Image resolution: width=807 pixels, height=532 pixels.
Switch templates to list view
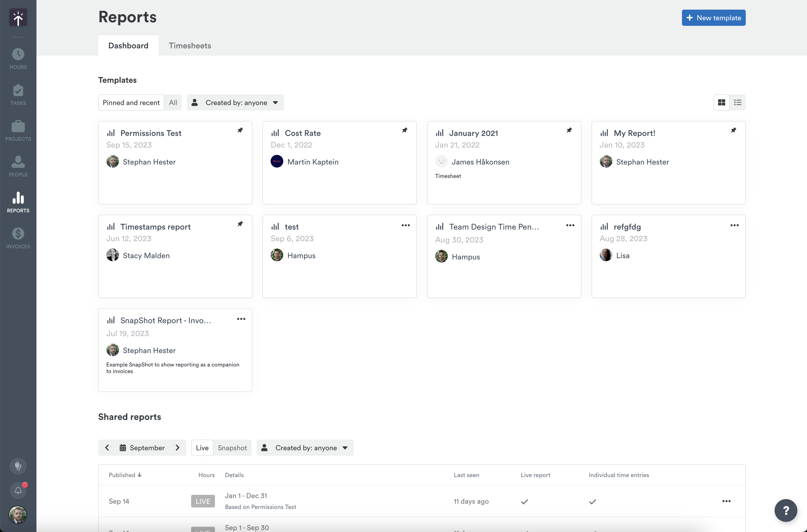pos(737,102)
